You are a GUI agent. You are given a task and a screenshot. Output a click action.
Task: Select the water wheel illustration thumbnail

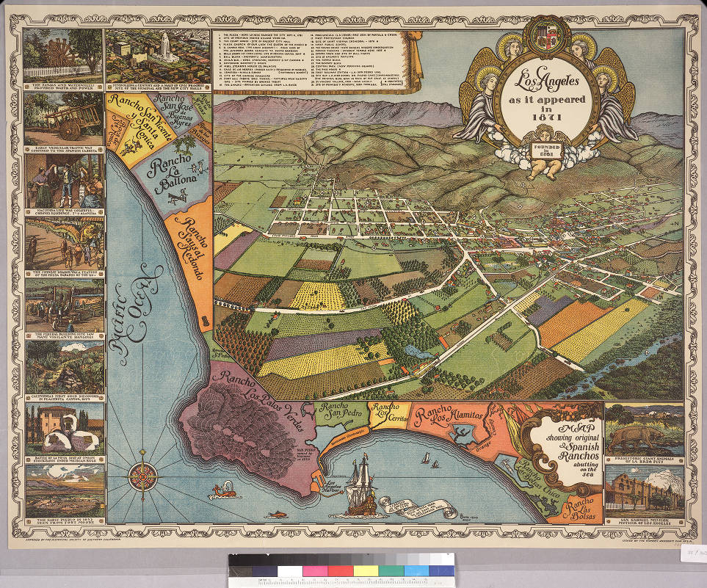63,54
